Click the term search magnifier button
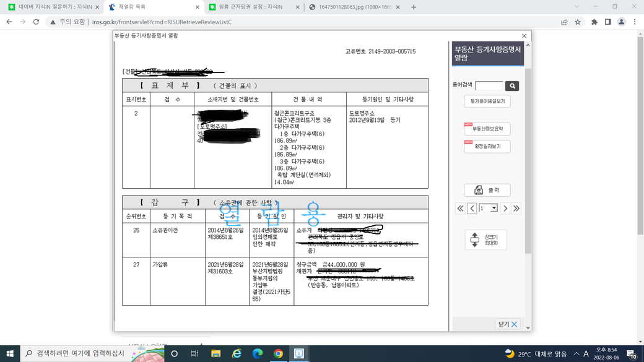The image size is (644, 362). (x=511, y=86)
